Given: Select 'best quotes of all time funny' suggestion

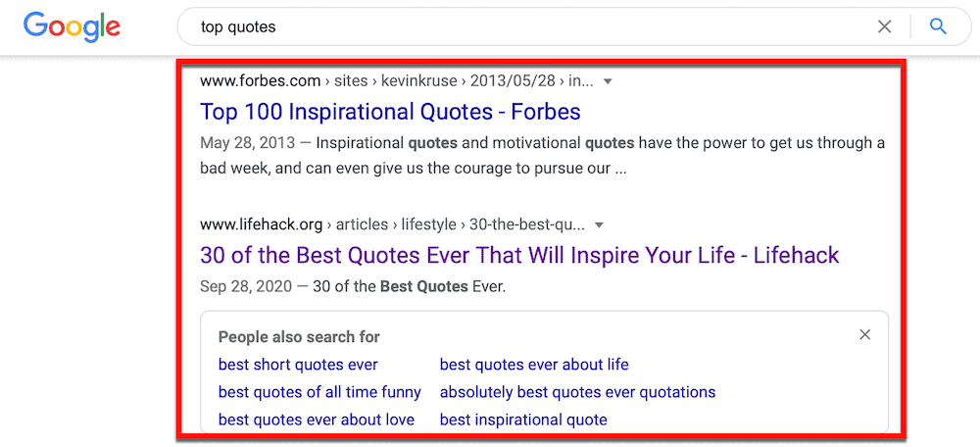Looking at the screenshot, I should (319, 392).
